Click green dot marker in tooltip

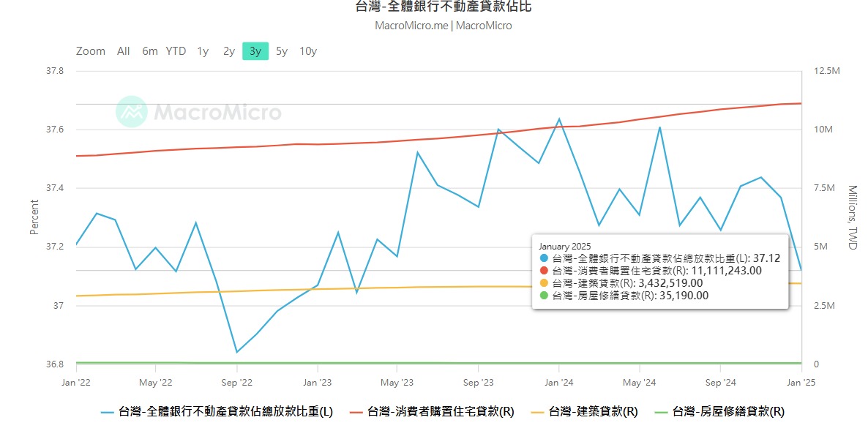coord(545,296)
